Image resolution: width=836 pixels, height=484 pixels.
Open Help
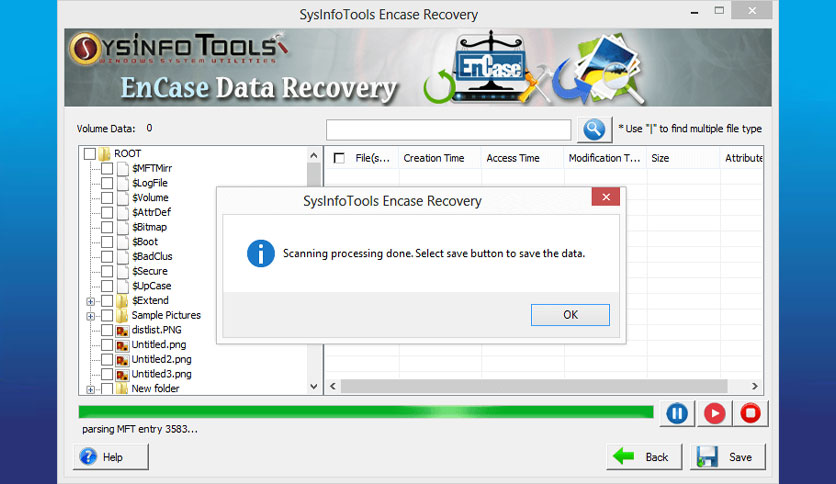111,457
